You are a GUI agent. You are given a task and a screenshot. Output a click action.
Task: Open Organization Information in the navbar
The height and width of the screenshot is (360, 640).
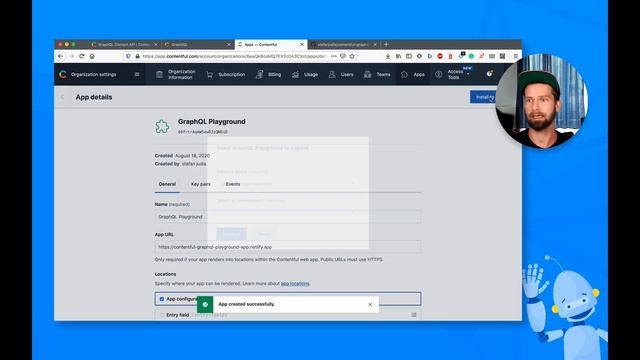tap(176, 74)
